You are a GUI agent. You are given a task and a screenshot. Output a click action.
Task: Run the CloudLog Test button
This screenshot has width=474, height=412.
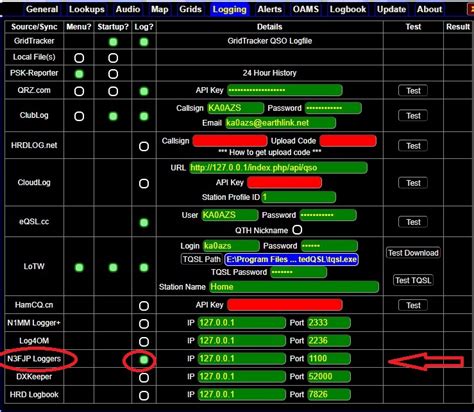pyautogui.click(x=413, y=183)
